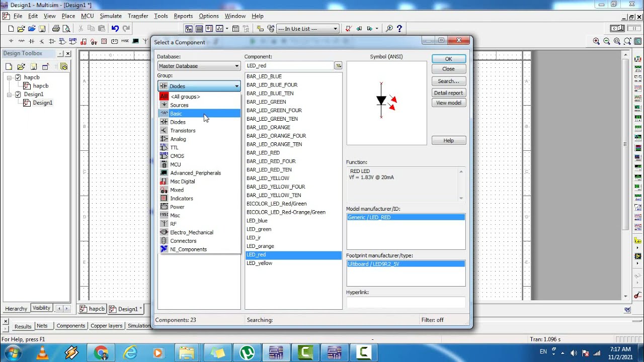The width and height of the screenshot is (644, 362).
Task: Open the Simulate menu
Action: (x=111, y=16)
